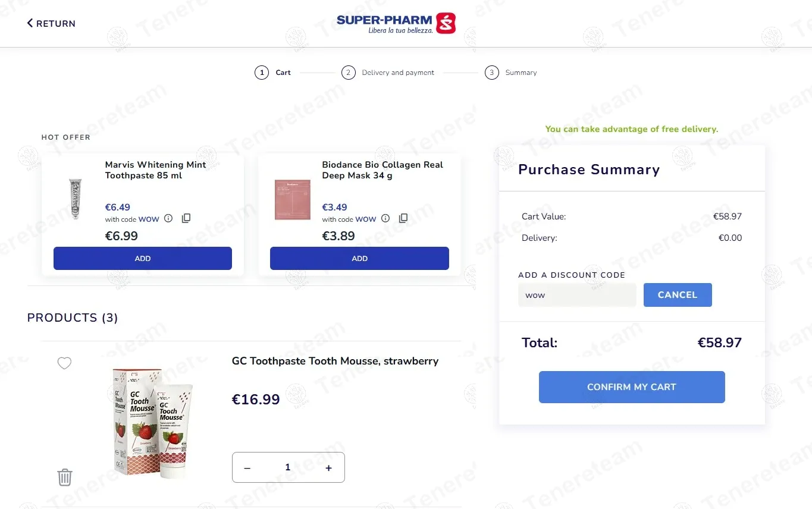The image size is (812, 509).
Task: Open info icon for Biodance mask code
Action: [x=385, y=218]
